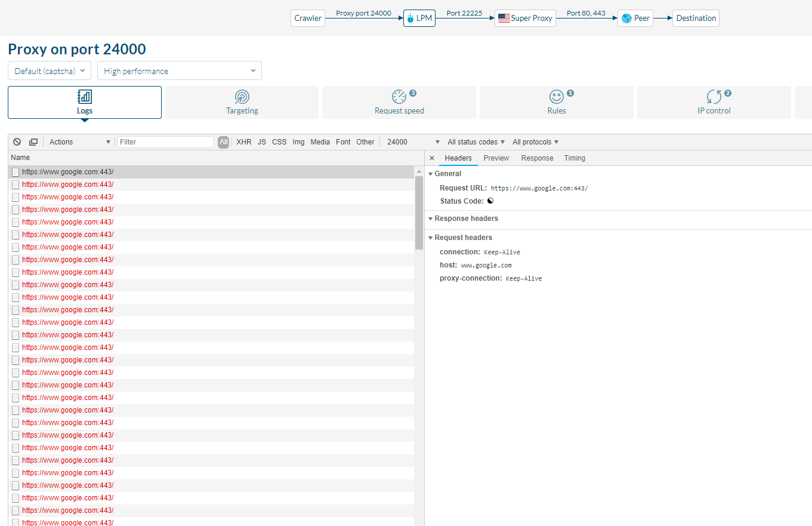Click the Request URL value
The image size is (812, 526).
coord(539,189)
